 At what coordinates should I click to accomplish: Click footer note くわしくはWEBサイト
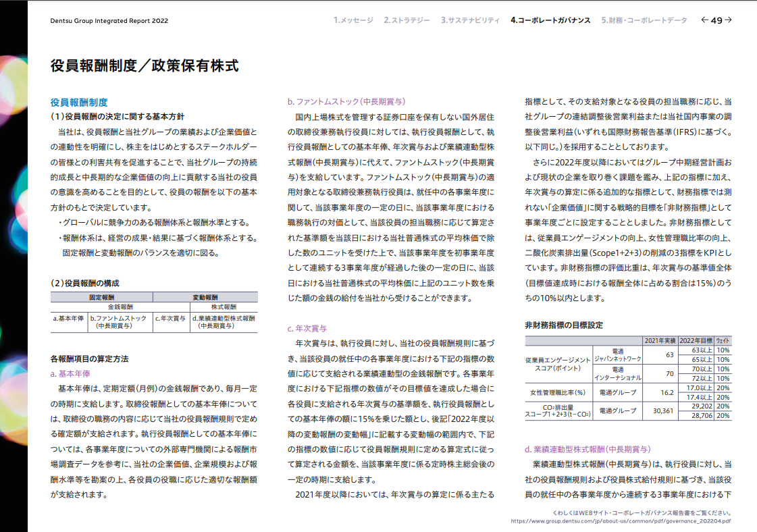642,512
